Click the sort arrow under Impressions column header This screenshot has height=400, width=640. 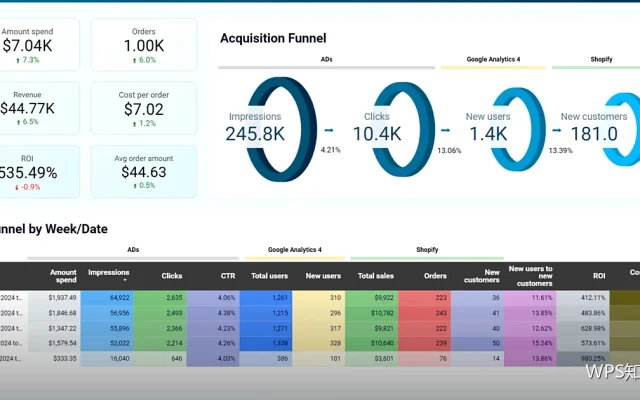click(x=125, y=280)
